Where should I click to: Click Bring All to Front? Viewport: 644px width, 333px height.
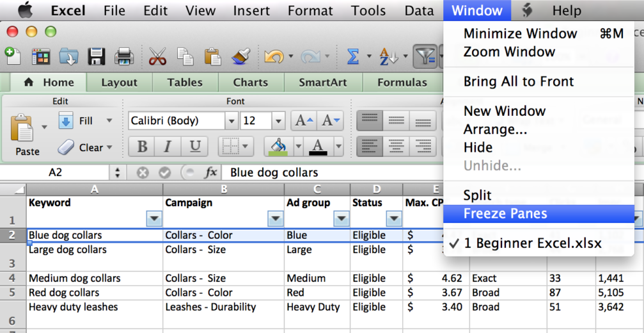tap(539, 81)
